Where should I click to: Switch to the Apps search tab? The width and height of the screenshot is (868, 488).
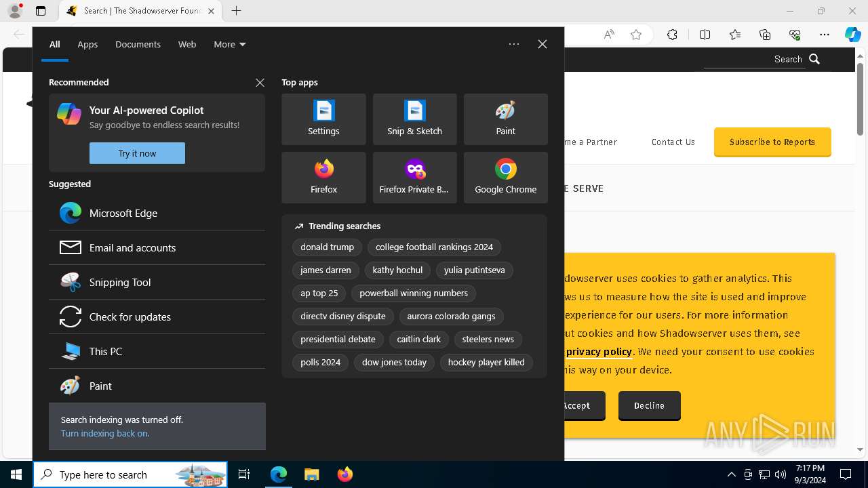87,44
